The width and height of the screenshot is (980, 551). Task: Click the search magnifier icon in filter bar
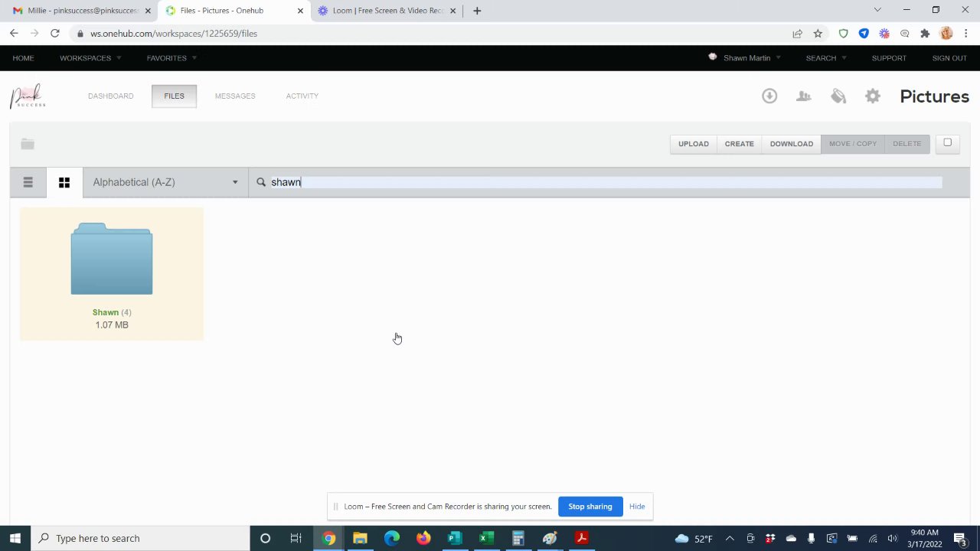point(261,182)
